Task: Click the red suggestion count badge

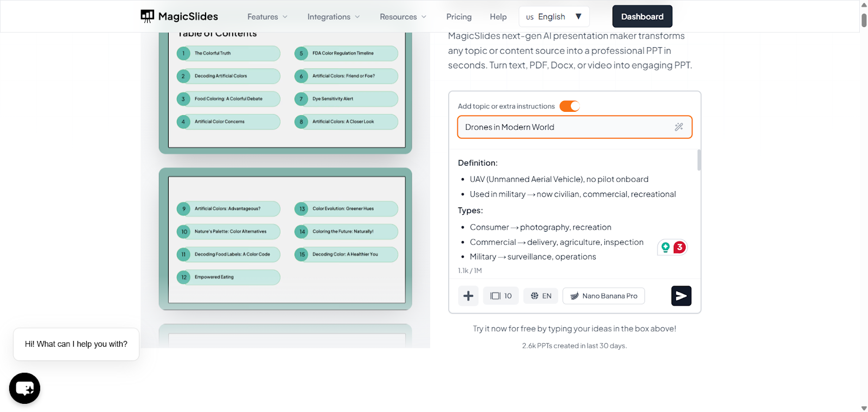Action: pyautogui.click(x=679, y=247)
